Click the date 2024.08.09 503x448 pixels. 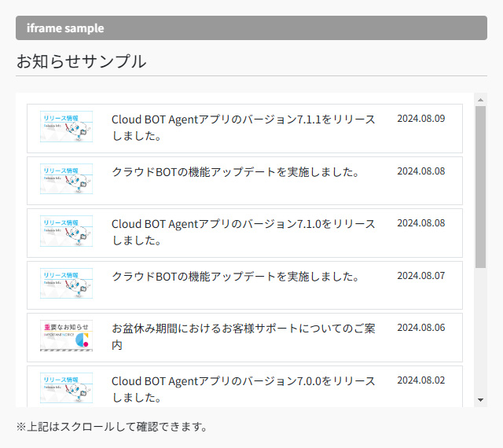pyautogui.click(x=421, y=119)
